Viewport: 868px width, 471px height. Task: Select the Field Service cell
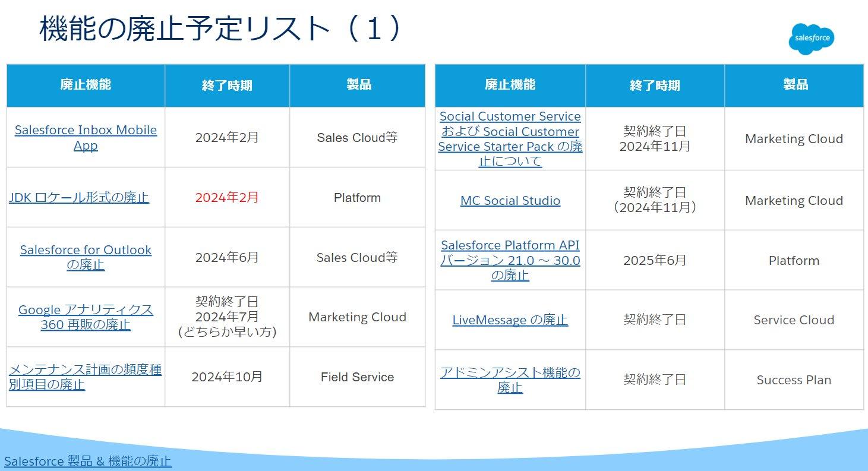coord(357,377)
